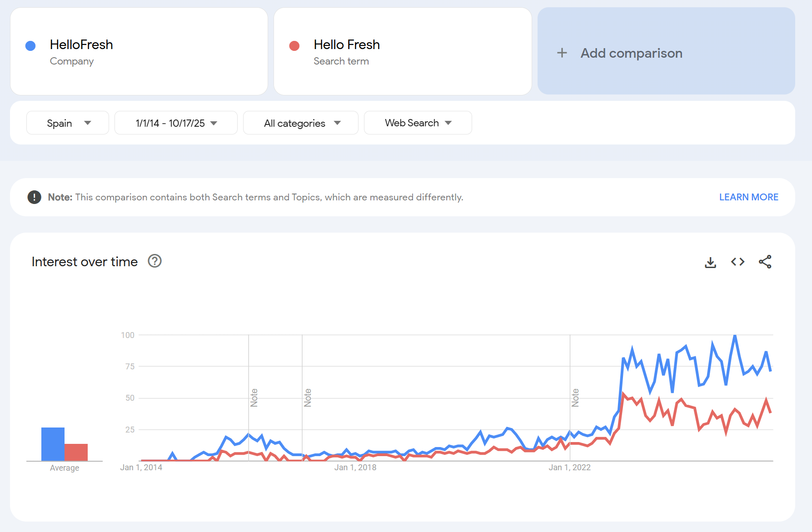Click the plus icon to add comparison
The image size is (812, 532).
pos(562,53)
